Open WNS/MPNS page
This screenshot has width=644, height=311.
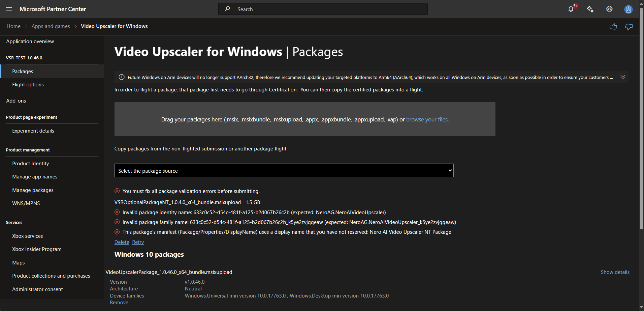26,203
